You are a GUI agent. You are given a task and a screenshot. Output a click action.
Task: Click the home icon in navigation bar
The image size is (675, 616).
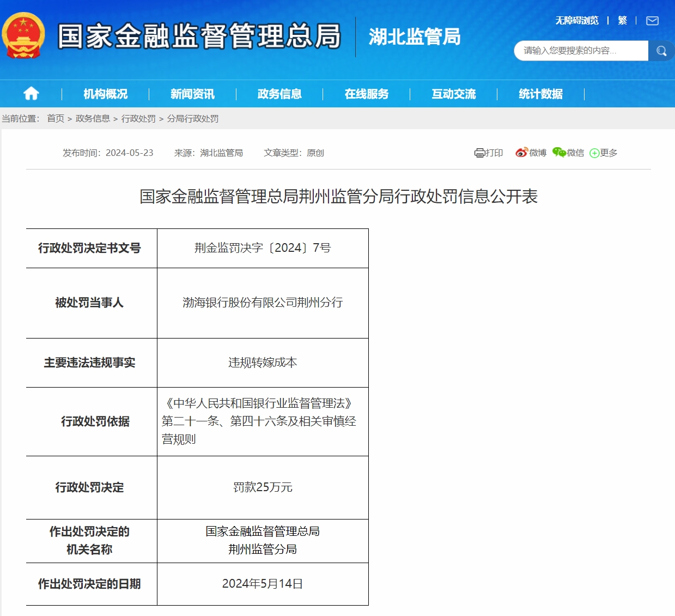(31, 94)
